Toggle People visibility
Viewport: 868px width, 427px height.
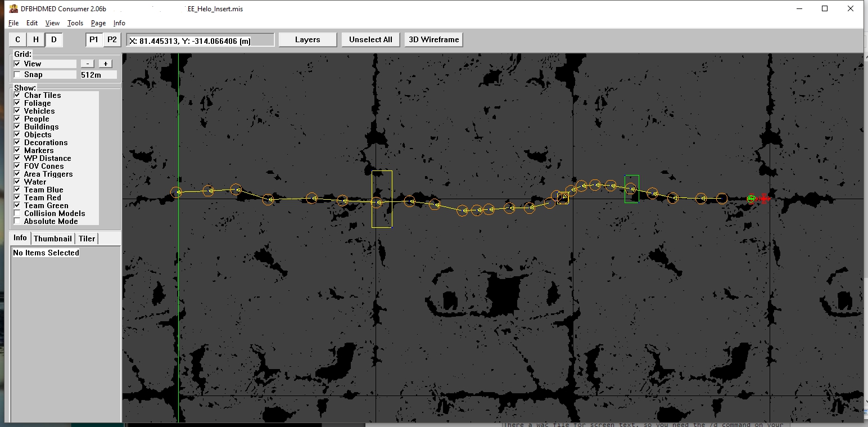(17, 119)
